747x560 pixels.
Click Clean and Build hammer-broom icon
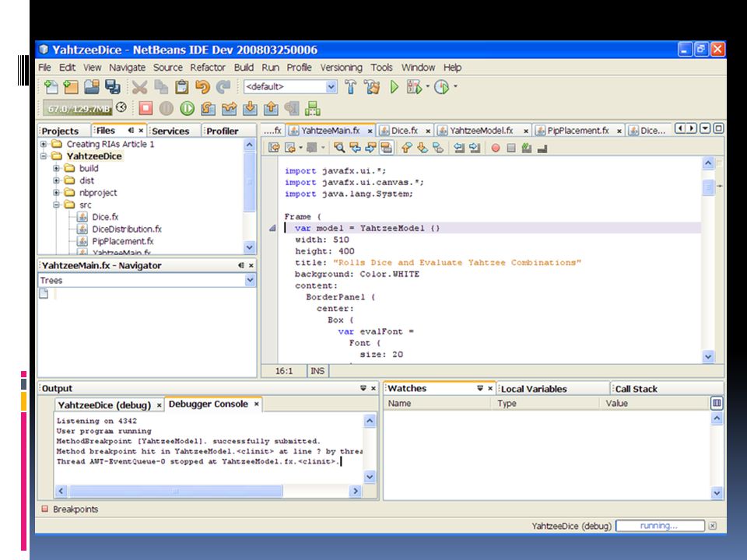[x=372, y=87]
